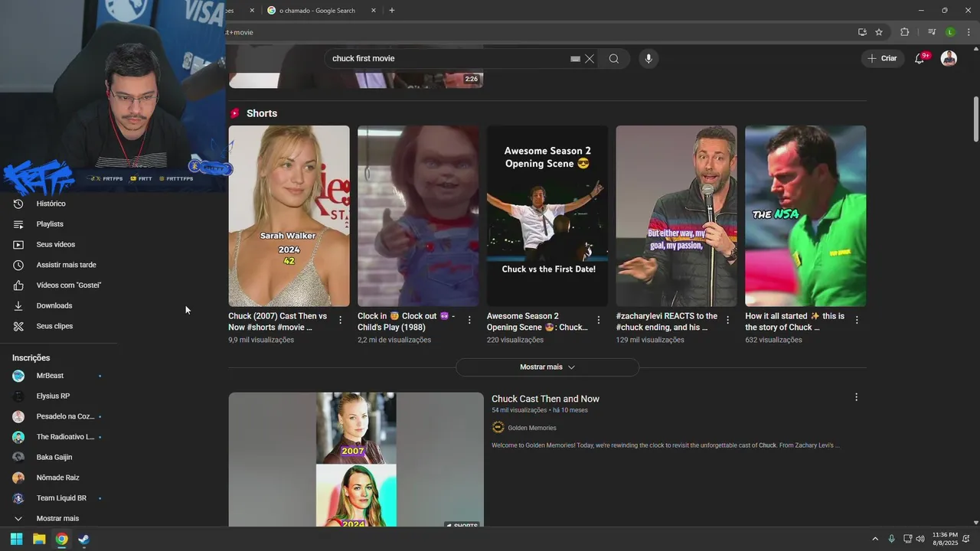Expand Mostrar mais shorts button
Screen dimensions: 980x551
coord(547,367)
